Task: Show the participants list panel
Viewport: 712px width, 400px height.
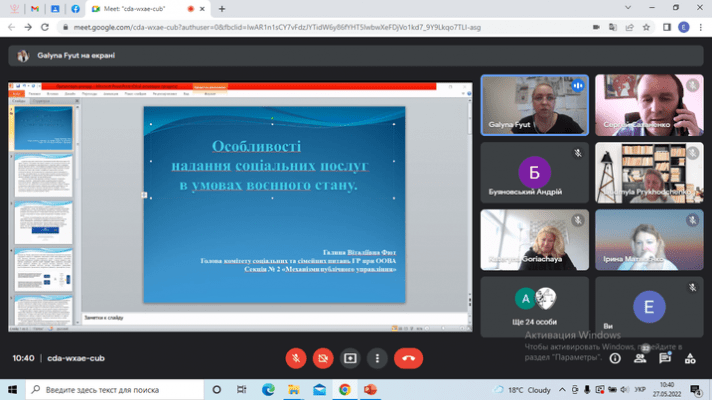Action: pyautogui.click(x=640, y=358)
